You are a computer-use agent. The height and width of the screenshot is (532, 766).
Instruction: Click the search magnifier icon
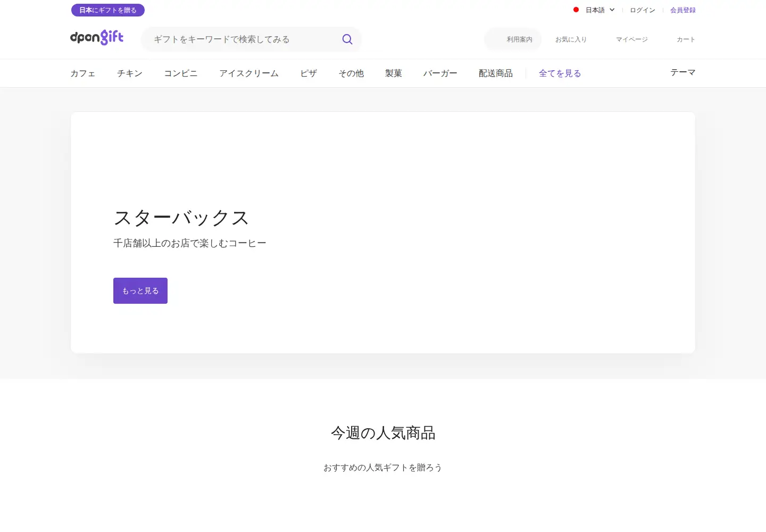click(x=347, y=39)
